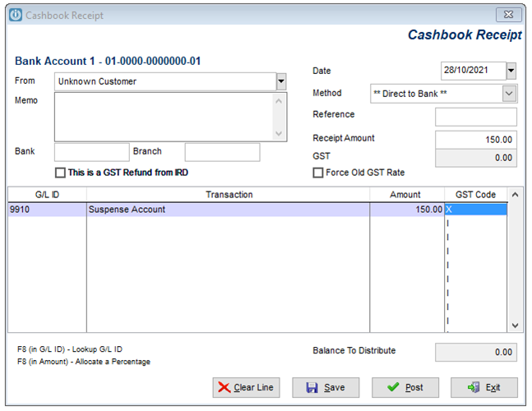This screenshot has width=532, height=411.
Task: Click the Bank input field
Action: (91, 152)
